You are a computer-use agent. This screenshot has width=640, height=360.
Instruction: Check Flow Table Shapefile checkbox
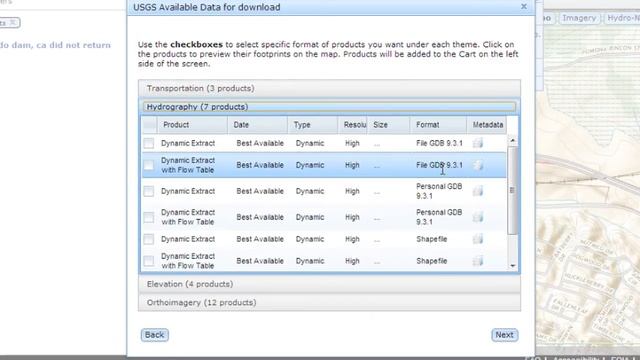tap(149, 261)
